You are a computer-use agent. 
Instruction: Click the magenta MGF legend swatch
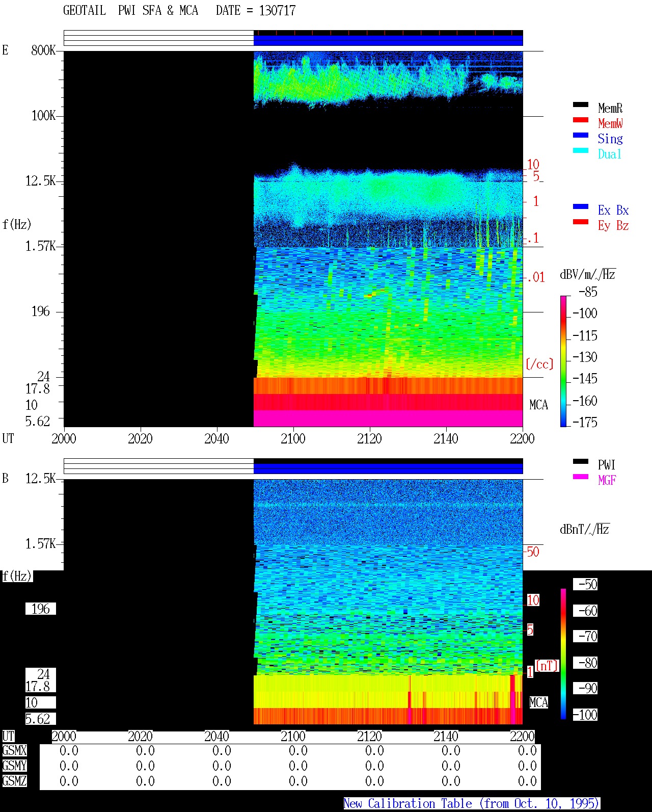[x=580, y=477]
